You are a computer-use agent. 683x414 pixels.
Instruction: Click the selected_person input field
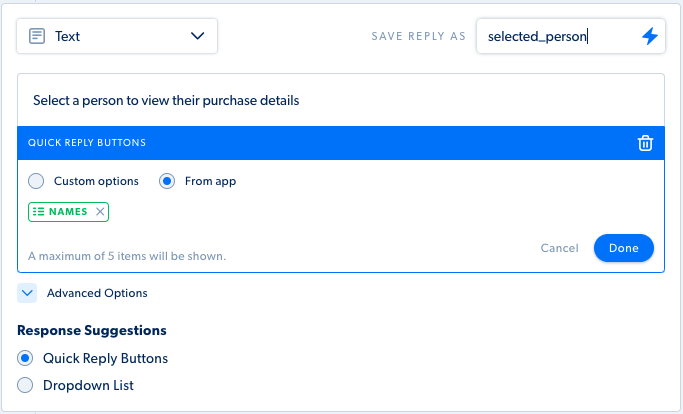click(x=571, y=36)
